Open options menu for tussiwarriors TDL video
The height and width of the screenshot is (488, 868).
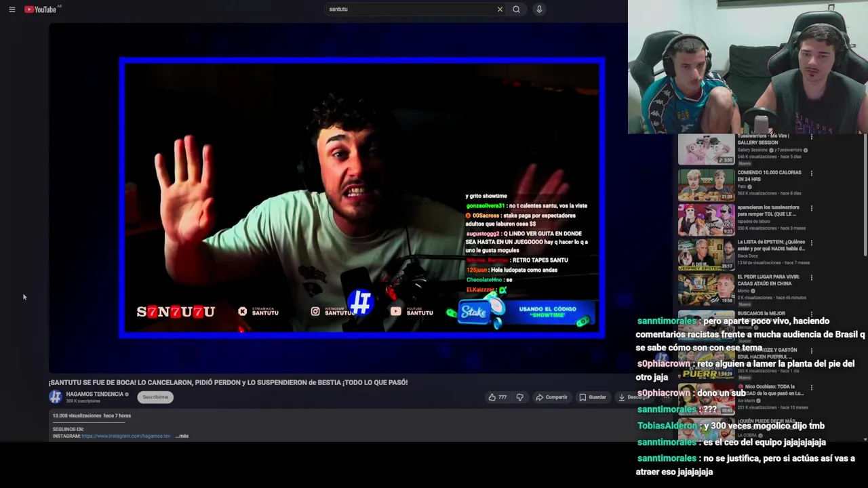coord(811,208)
